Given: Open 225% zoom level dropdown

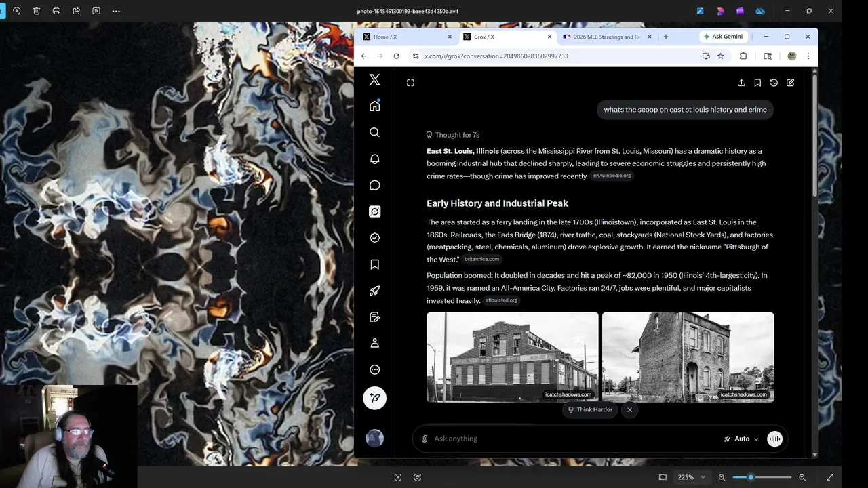Looking at the screenshot, I should (x=692, y=477).
